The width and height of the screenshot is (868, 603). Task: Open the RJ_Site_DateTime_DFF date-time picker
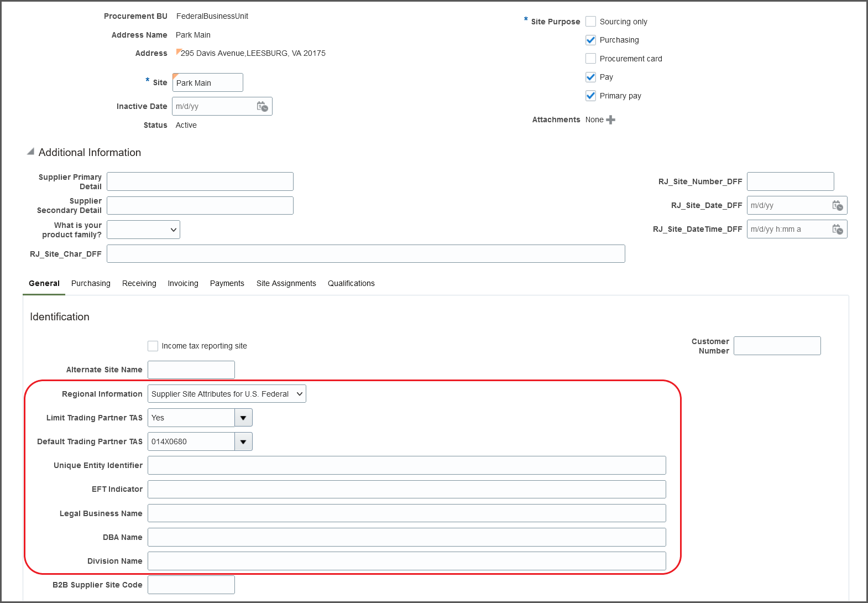click(x=838, y=229)
